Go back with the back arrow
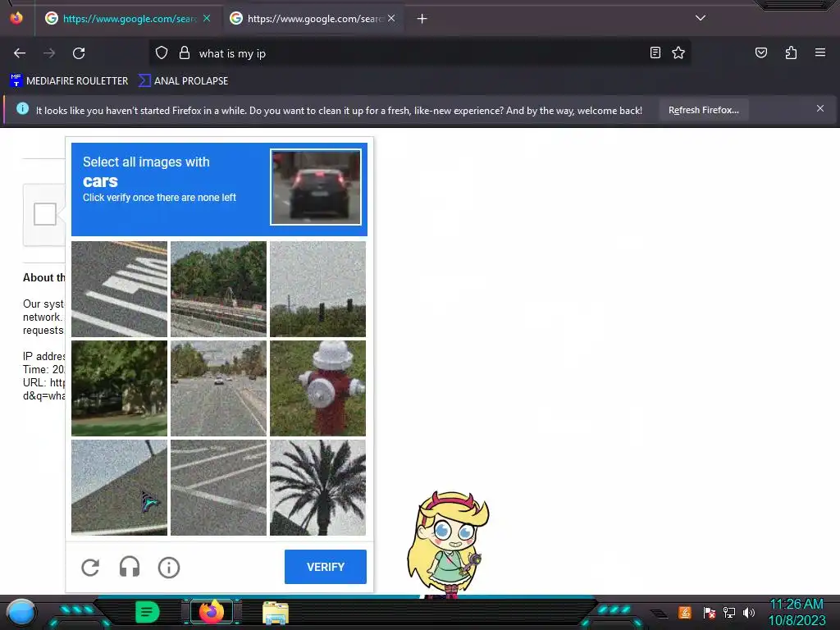The image size is (840, 630). [x=20, y=53]
